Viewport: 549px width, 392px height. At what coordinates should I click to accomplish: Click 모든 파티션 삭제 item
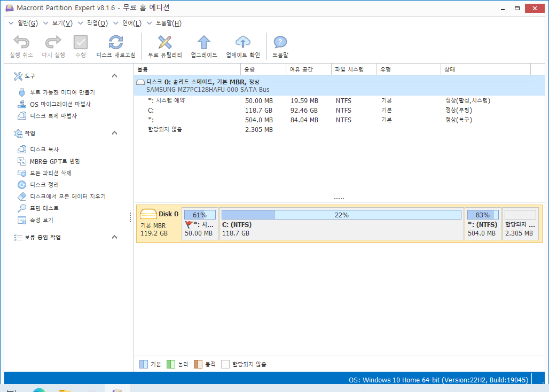point(50,173)
